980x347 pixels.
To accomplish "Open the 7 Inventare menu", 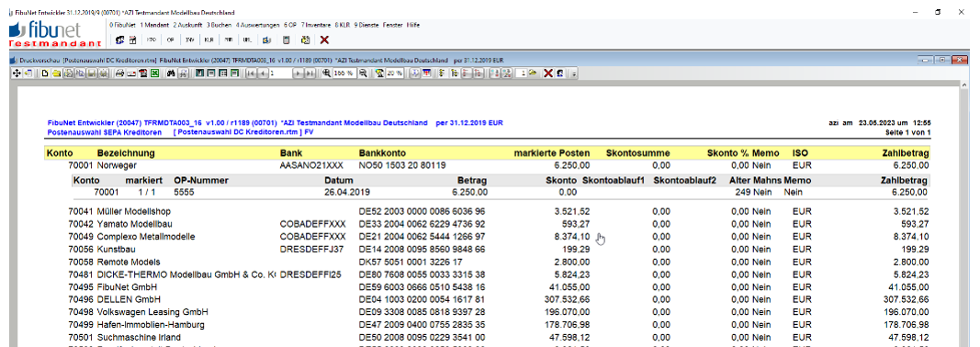I will point(316,25).
